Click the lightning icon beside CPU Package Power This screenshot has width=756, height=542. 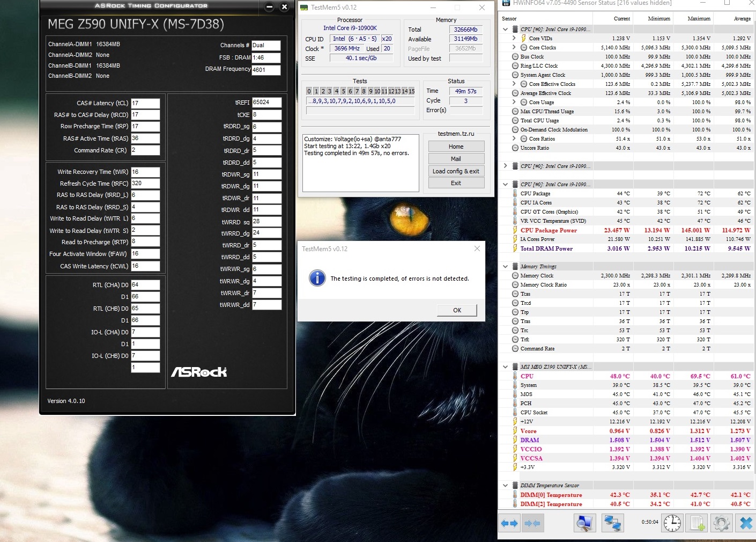[515, 230]
